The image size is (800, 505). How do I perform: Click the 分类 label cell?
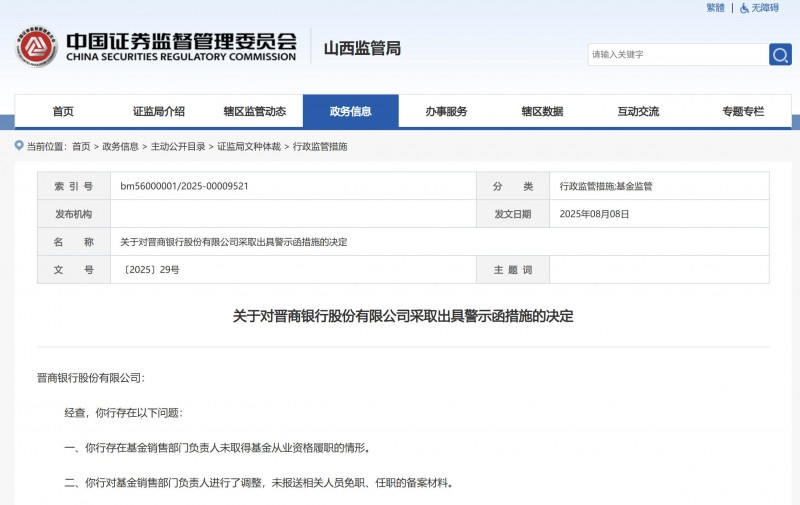point(513,186)
